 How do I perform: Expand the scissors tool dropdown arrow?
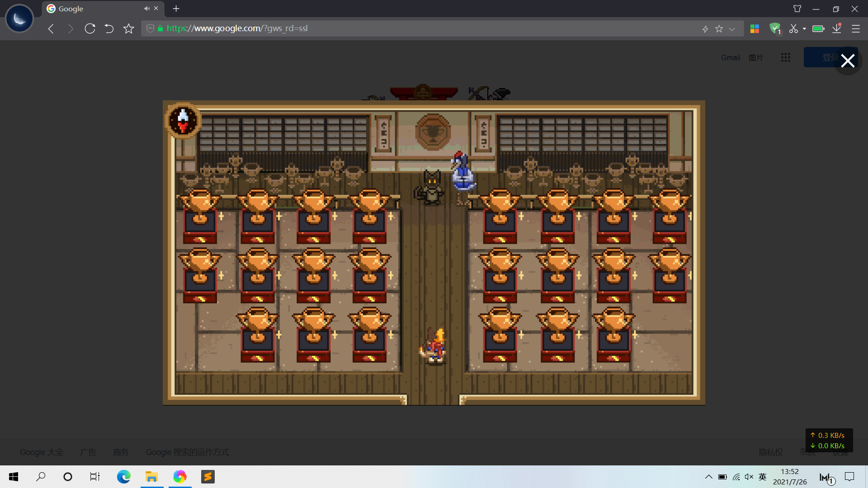(804, 28)
